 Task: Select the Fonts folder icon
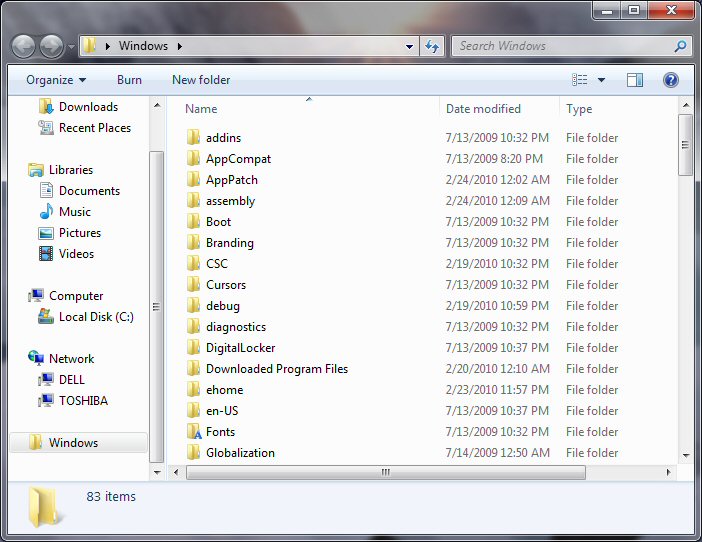(194, 432)
